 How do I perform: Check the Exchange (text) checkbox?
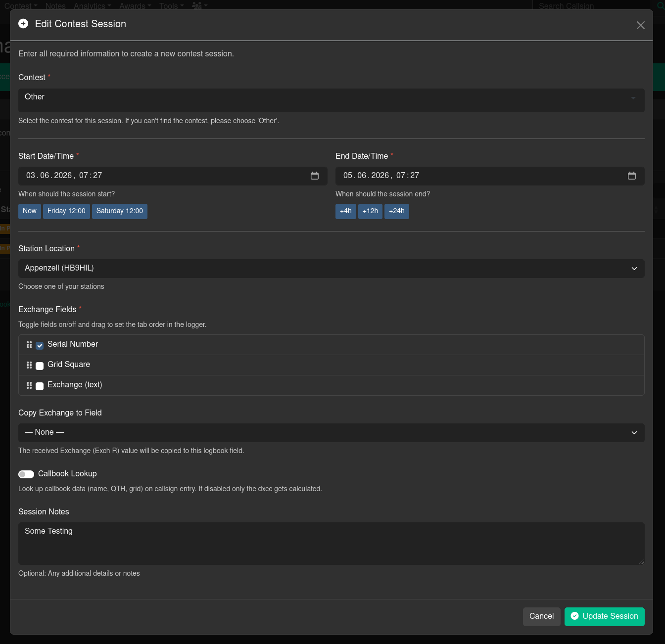click(x=40, y=386)
